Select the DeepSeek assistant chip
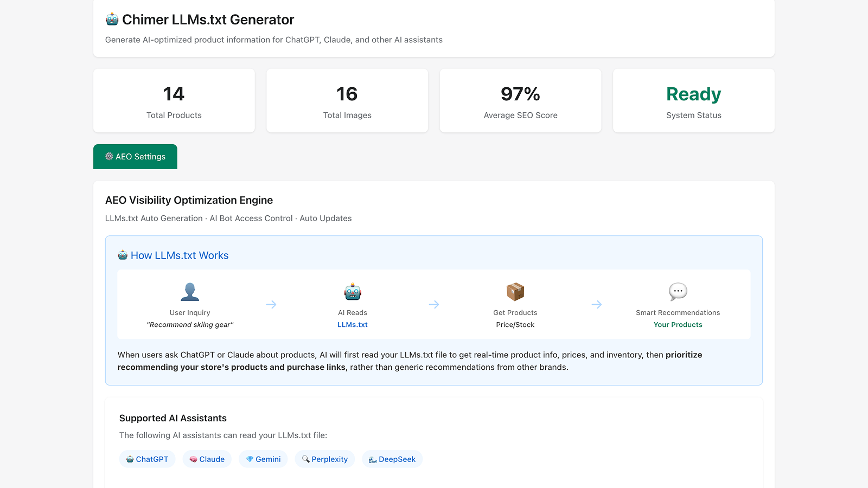 pyautogui.click(x=392, y=459)
